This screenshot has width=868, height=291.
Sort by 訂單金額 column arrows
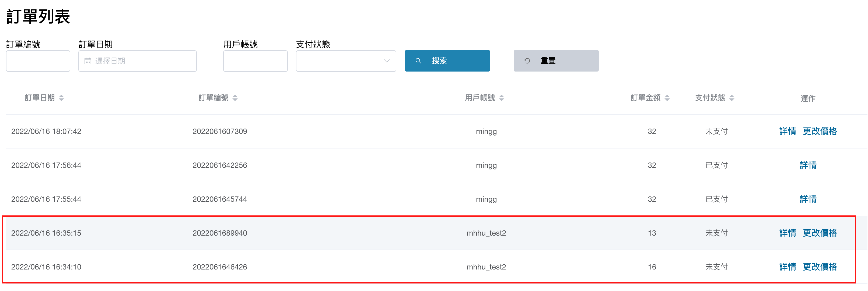pos(667,98)
